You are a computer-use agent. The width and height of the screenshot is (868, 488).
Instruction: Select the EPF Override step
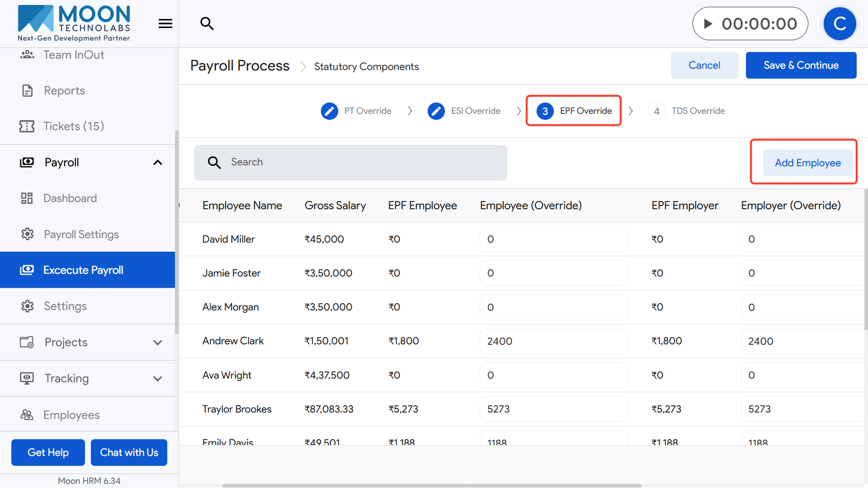pyautogui.click(x=574, y=111)
